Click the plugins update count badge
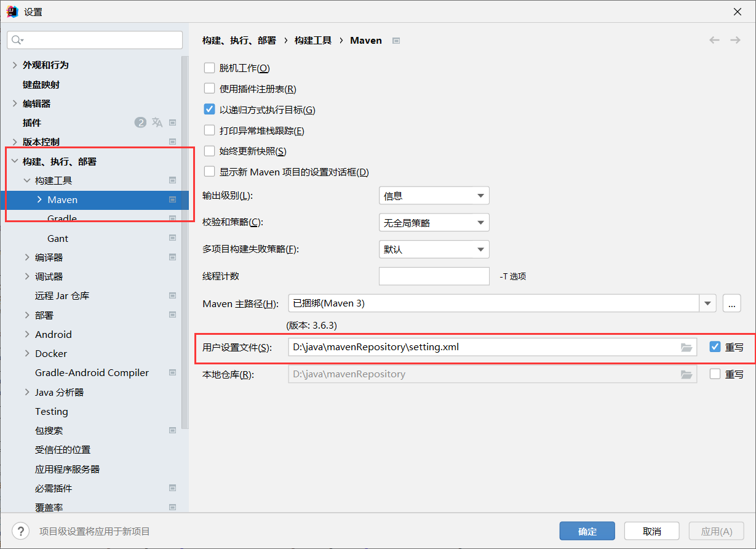The width and height of the screenshot is (756, 549). pos(140,122)
